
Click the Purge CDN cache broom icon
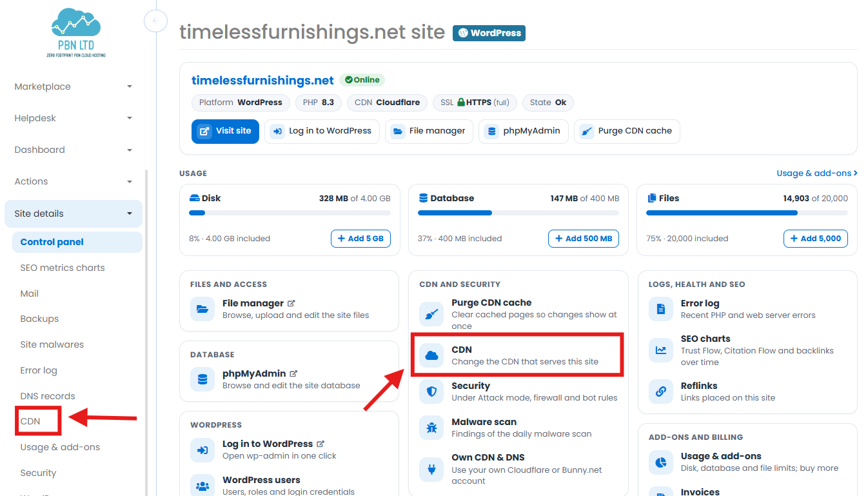(x=431, y=315)
